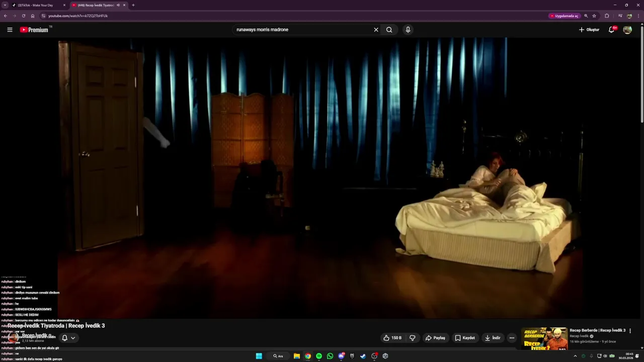644x362 pixels.
Task: Open the YouTube account avatar menu
Action: coord(627,30)
